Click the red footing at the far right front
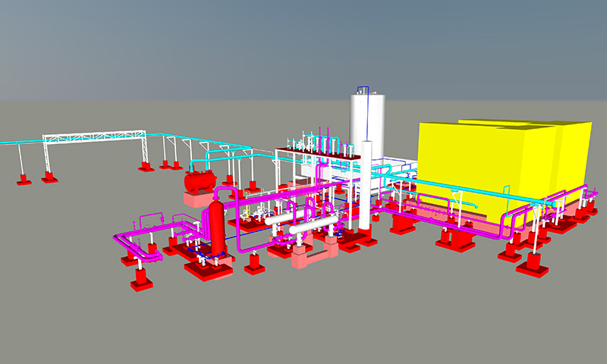607x364 pixels. [x=533, y=265]
